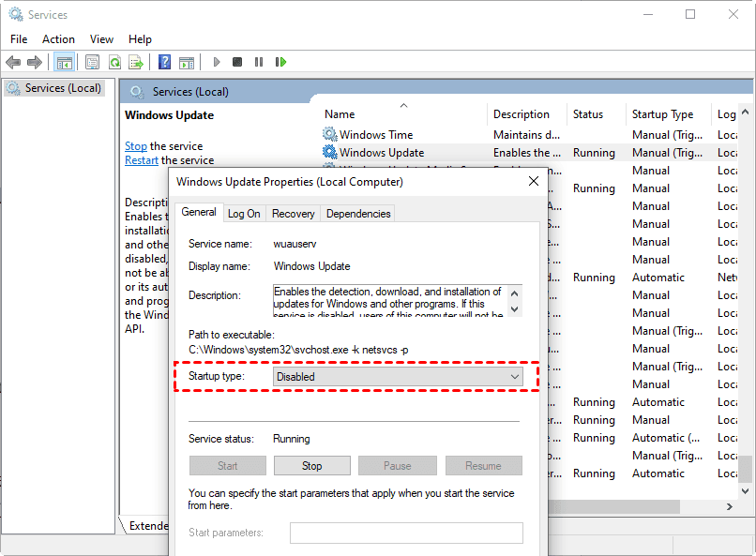Select Services (Local) tree node
The width and height of the screenshot is (756, 556).
53,88
